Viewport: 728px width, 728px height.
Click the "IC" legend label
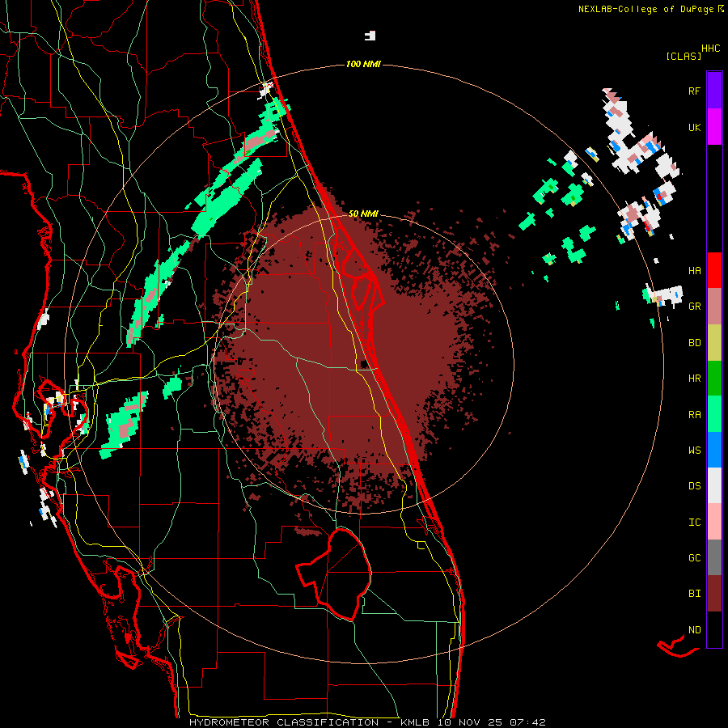[x=694, y=522]
